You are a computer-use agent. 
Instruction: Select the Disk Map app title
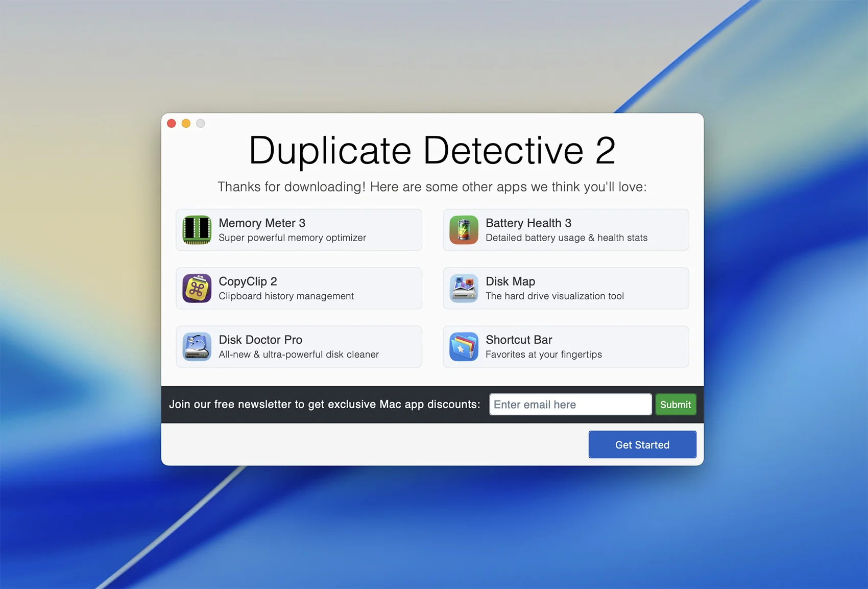click(510, 281)
